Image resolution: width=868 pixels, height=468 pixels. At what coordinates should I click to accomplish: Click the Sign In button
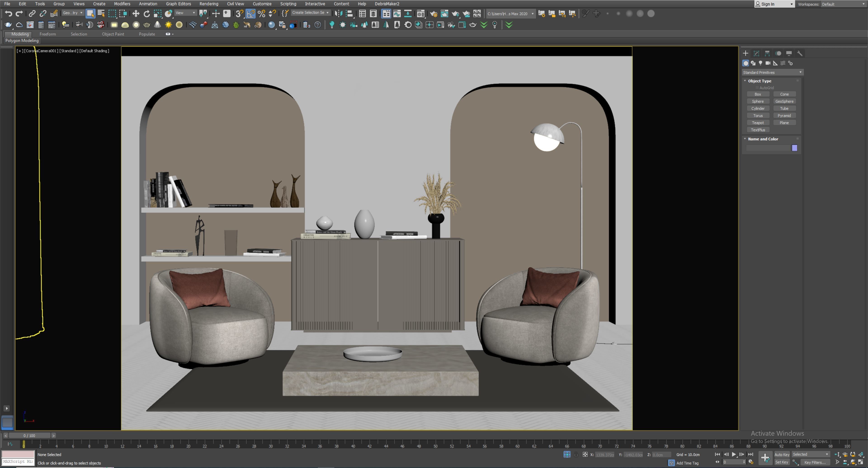pos(774,4)
